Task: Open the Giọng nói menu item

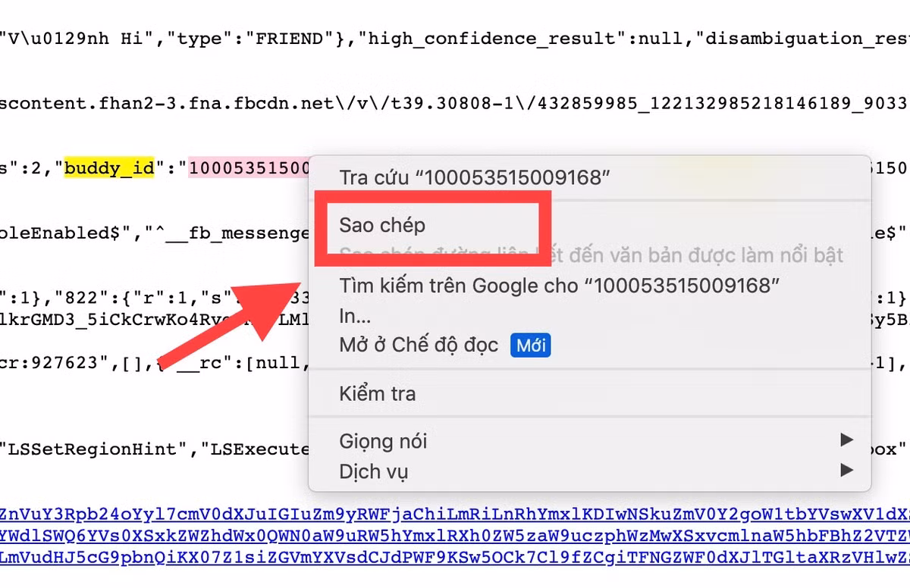Action: pos(383,441)
